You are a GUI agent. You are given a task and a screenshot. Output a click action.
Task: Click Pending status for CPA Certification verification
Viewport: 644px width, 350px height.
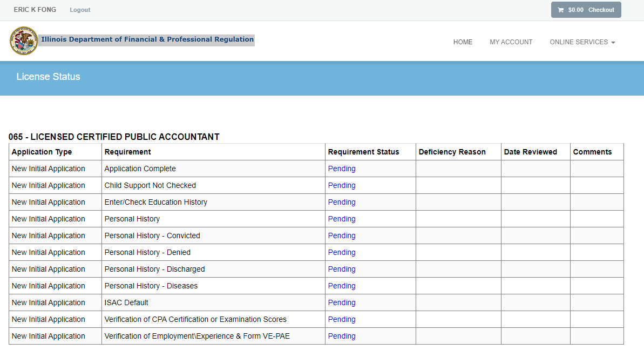click(342, 320)
